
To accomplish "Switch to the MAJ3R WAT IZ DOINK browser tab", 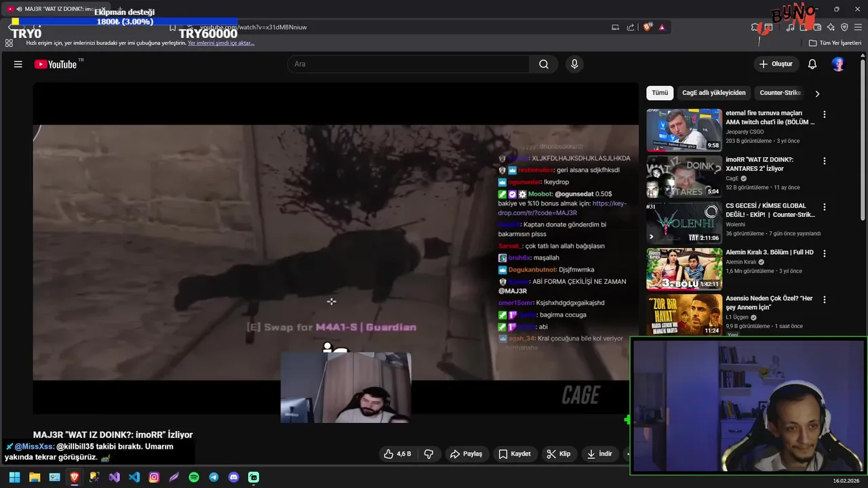I will click(58, 9).
